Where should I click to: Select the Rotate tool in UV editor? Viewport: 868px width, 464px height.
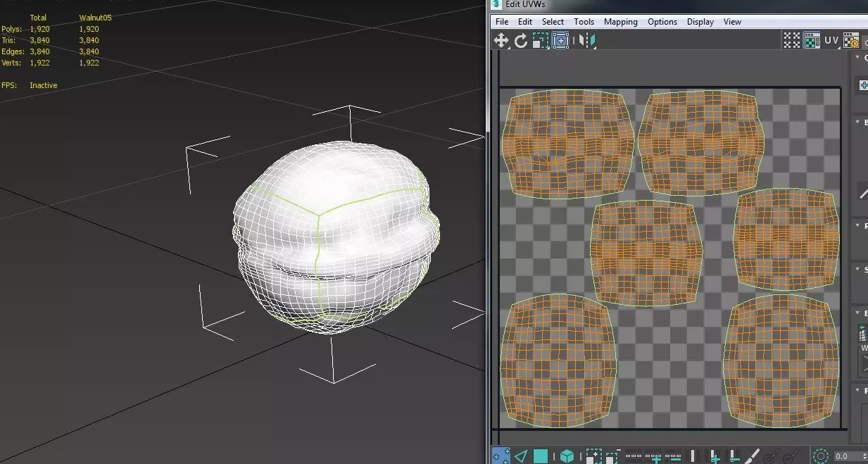pyautogui.click(x=521, y=40)
